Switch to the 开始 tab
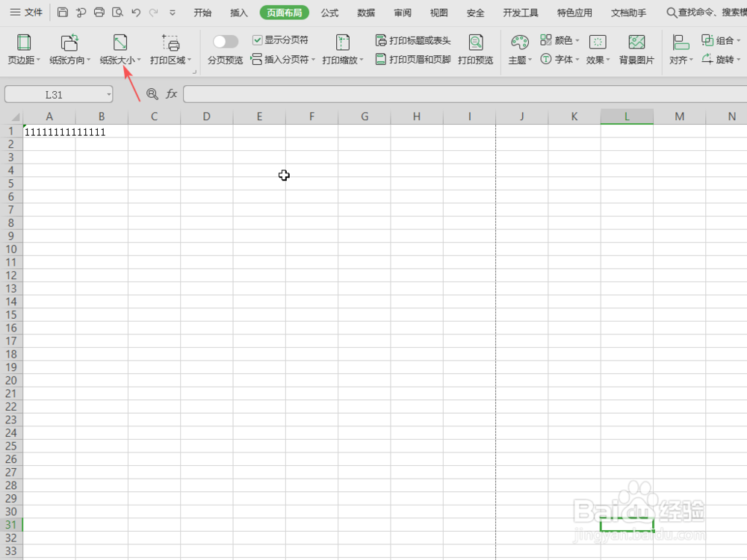Image resolution: width=747 pixels, height=560 pixels. point(202,13)
